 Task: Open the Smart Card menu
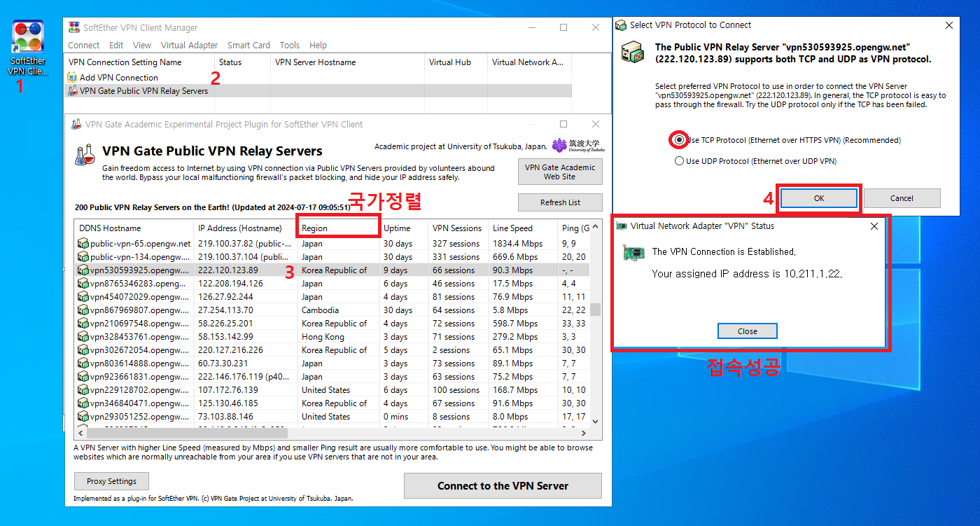point(248,45)
